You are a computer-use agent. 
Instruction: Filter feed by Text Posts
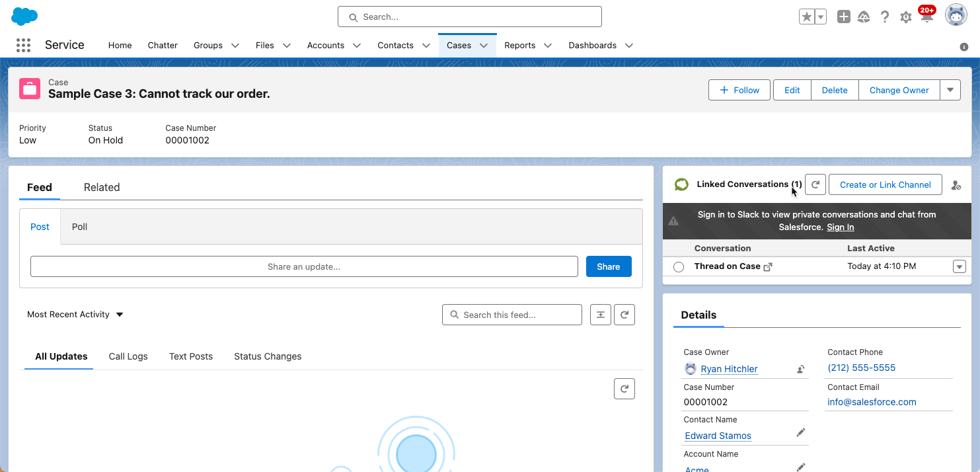point(191,356)
